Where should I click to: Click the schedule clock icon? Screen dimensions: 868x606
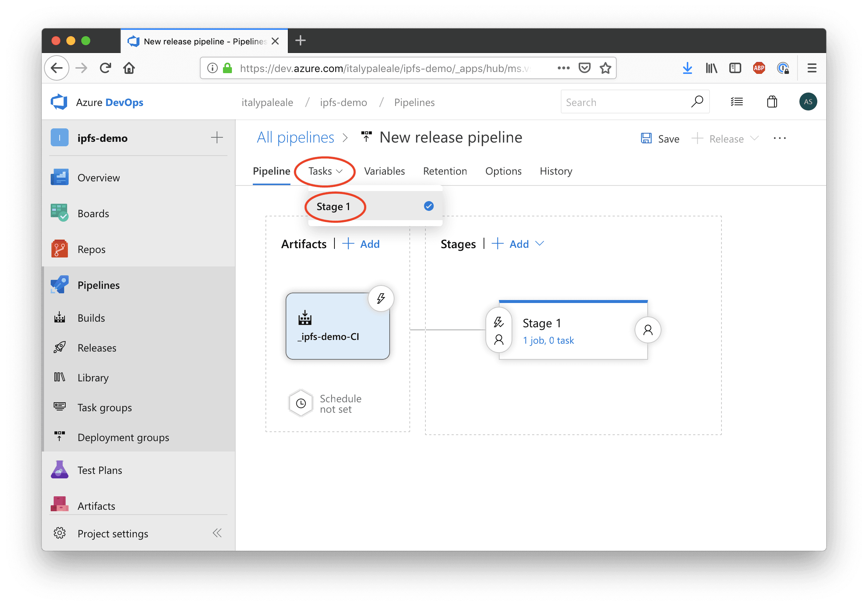tap(301, 404)
